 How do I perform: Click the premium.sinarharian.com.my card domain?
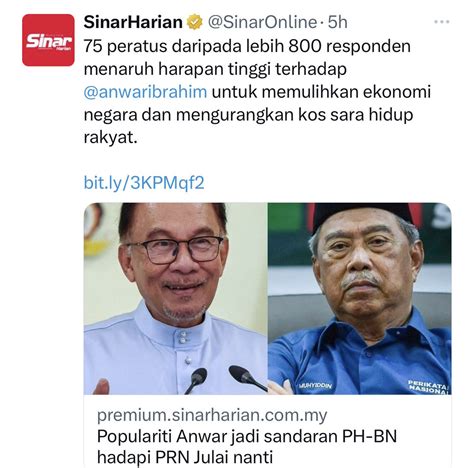[x=212, y=415]
